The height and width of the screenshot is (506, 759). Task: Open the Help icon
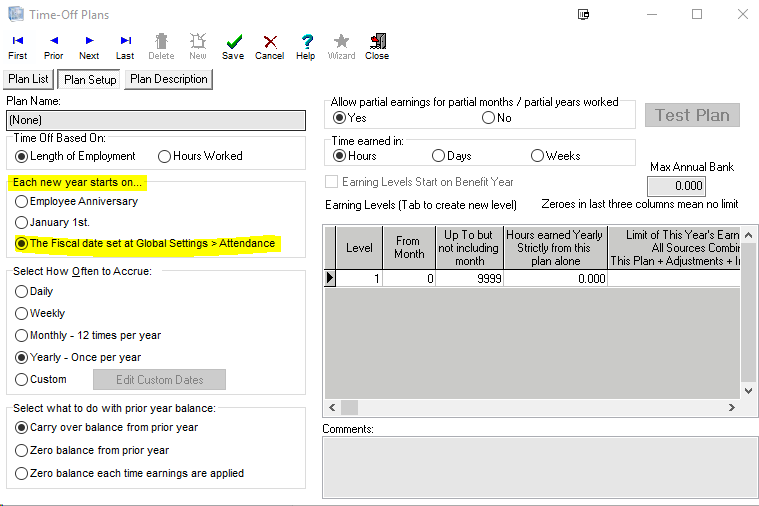click(306, 46)
